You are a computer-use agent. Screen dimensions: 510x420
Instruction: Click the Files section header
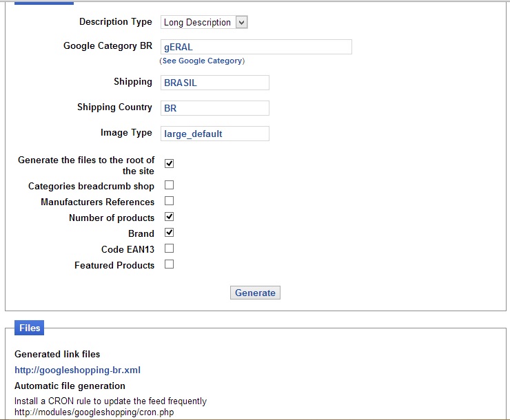30,328
